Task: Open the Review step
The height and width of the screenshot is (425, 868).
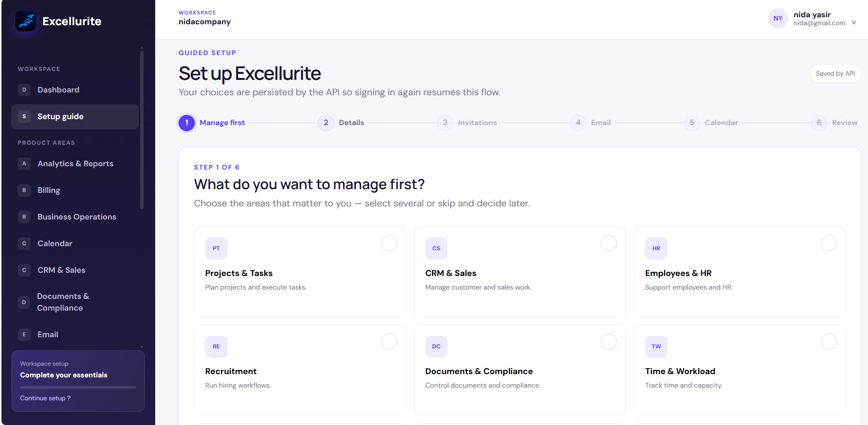Action: (834, 123)
